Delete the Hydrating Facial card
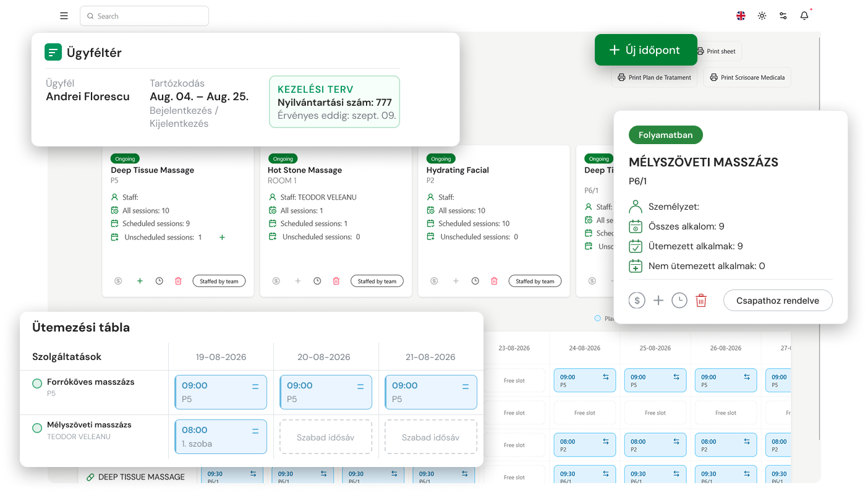The image size is (868, 493). pos(494,281)
